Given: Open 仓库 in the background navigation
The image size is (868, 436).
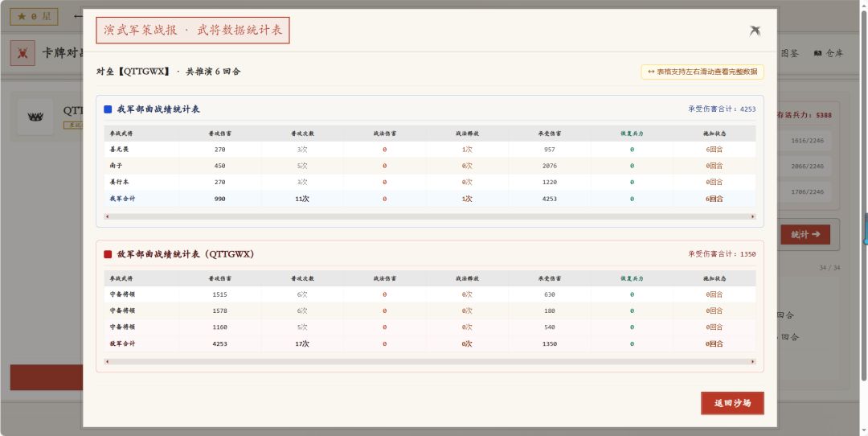Looking at the screenshot, I should pyautogui.click(x=829, y=54).
